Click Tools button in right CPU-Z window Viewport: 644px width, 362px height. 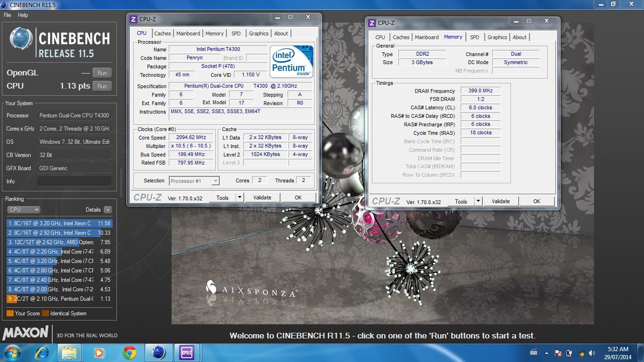pos(461,201)
